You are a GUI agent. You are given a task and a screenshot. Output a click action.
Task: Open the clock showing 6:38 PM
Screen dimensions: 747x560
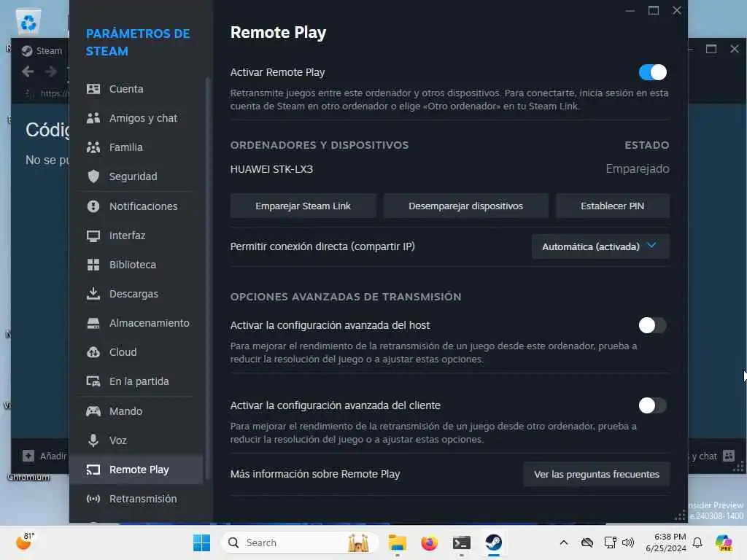click(x=665, y=542)
